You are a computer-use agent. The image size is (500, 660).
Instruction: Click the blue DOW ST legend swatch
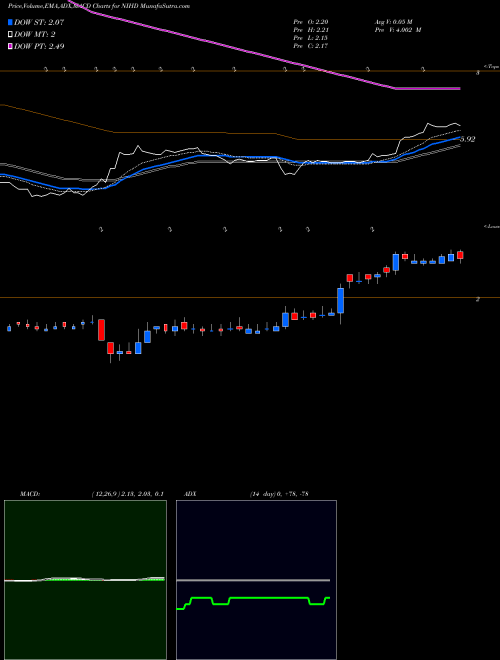pos(11,22)
